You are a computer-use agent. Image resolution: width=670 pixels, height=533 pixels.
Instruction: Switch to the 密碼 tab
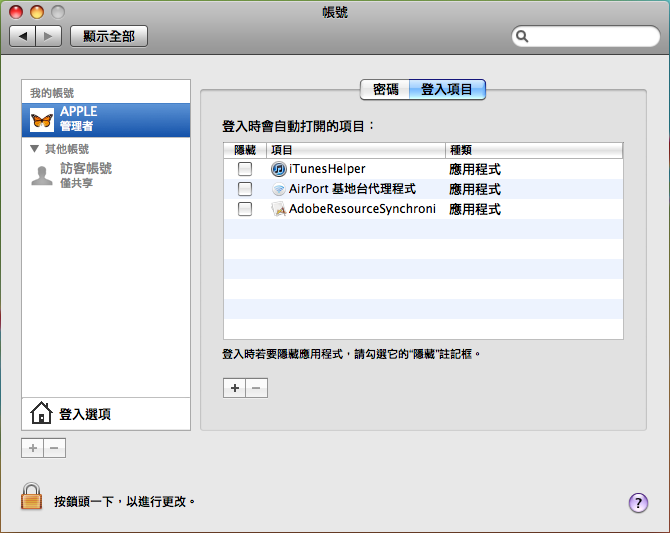pyautogui.click(x=385, y=89)
